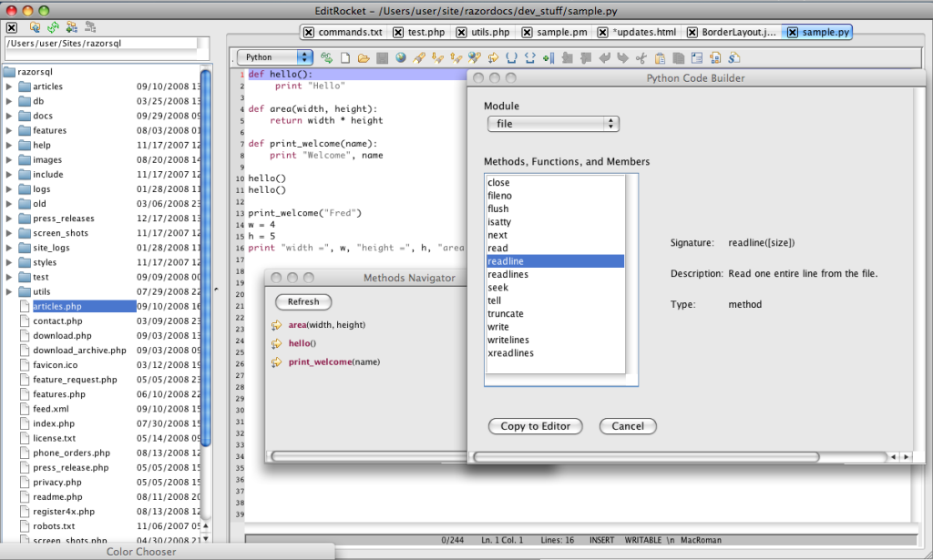Open the Python language dropdown
933x560 pixels.
click(x=275, y=57)
